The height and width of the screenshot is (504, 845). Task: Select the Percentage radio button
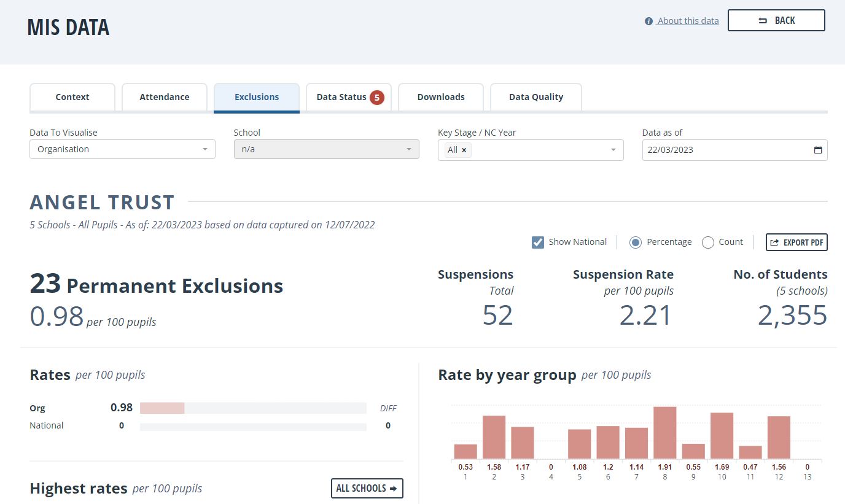[x=636, y=242]
